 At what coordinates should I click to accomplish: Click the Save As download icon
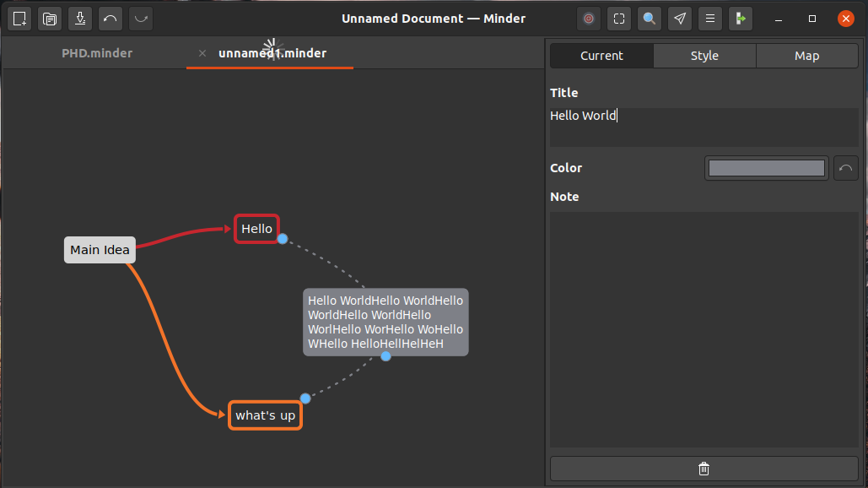pyautogui.click(x=80, y=19)
